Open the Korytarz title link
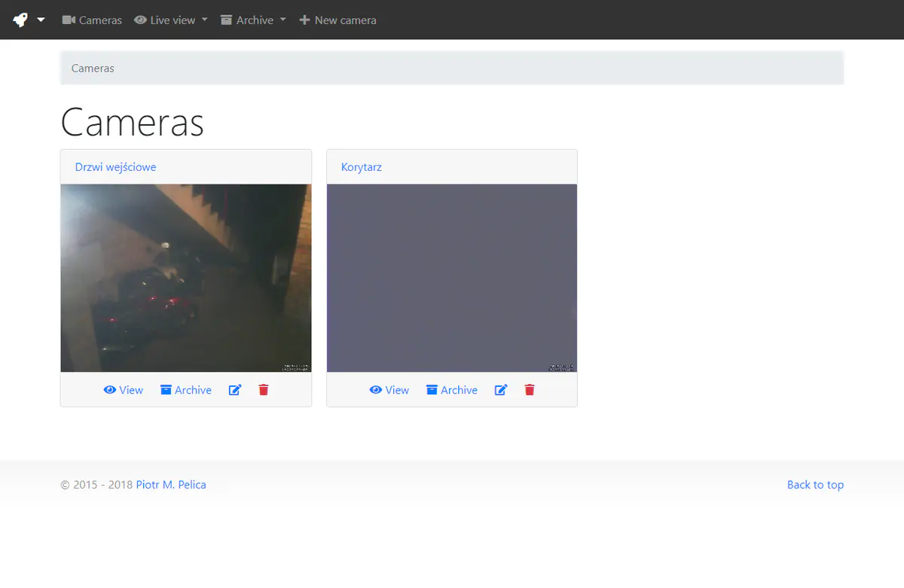 [x=362, y=167]
